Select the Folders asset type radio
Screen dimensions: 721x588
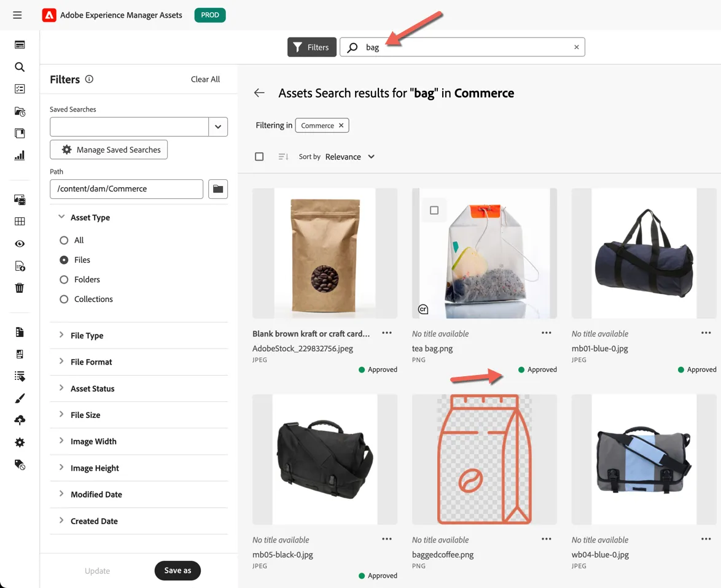64,280
